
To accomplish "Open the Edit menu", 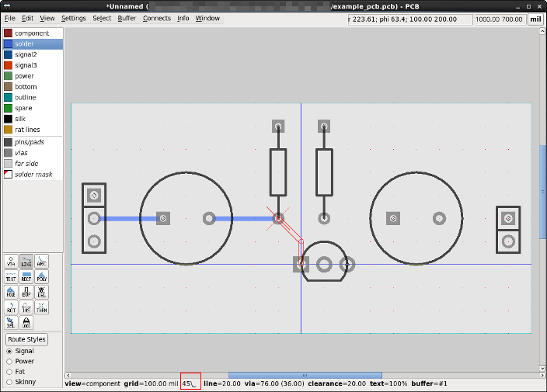I will [x=27, y=18].
